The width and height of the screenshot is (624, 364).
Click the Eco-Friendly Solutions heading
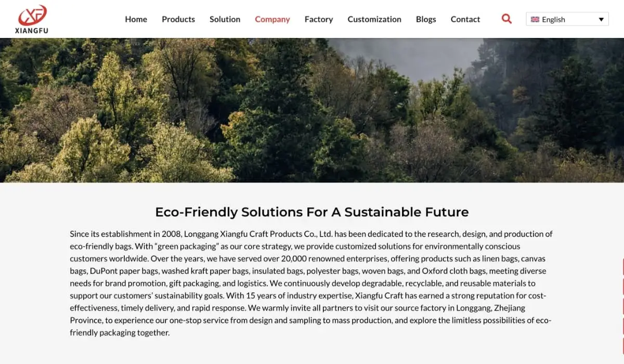[x=312, y=212]
